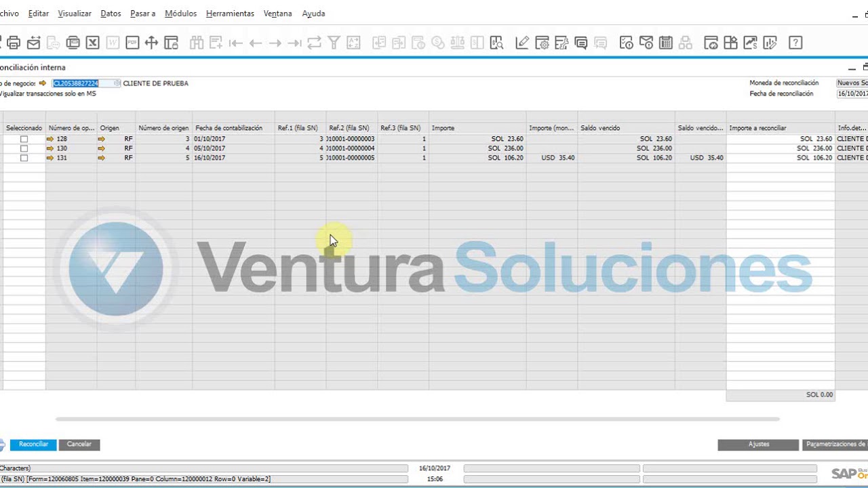Open link arrow for operation 130
The width and height of the screenshot is (868, 488).
[50, 148]
